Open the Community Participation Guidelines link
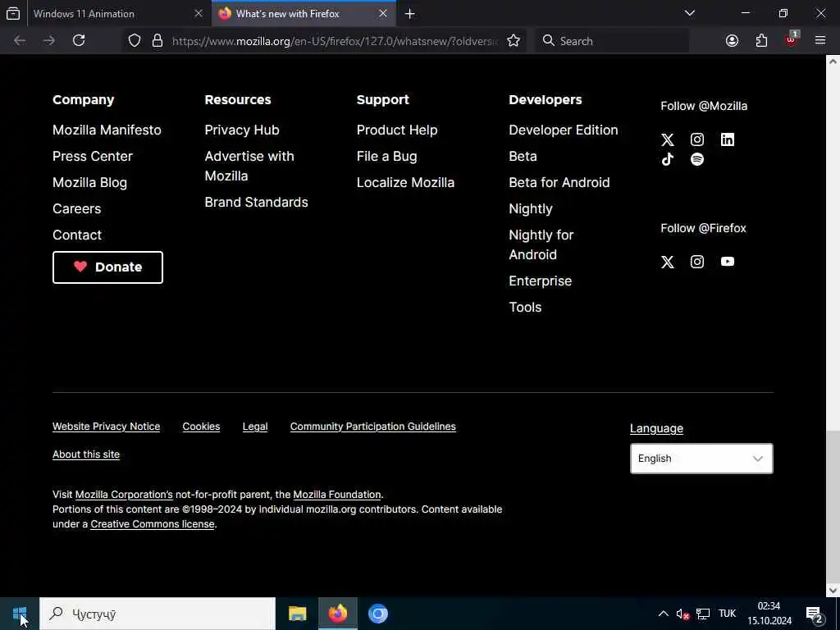This screenshot has height=630, width=840. click(373, 427)
